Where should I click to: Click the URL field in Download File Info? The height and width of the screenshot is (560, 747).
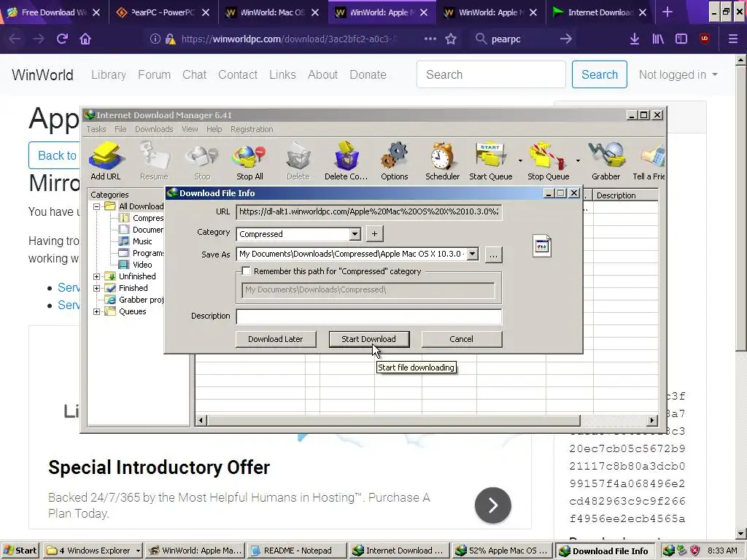tap(368, 212)
